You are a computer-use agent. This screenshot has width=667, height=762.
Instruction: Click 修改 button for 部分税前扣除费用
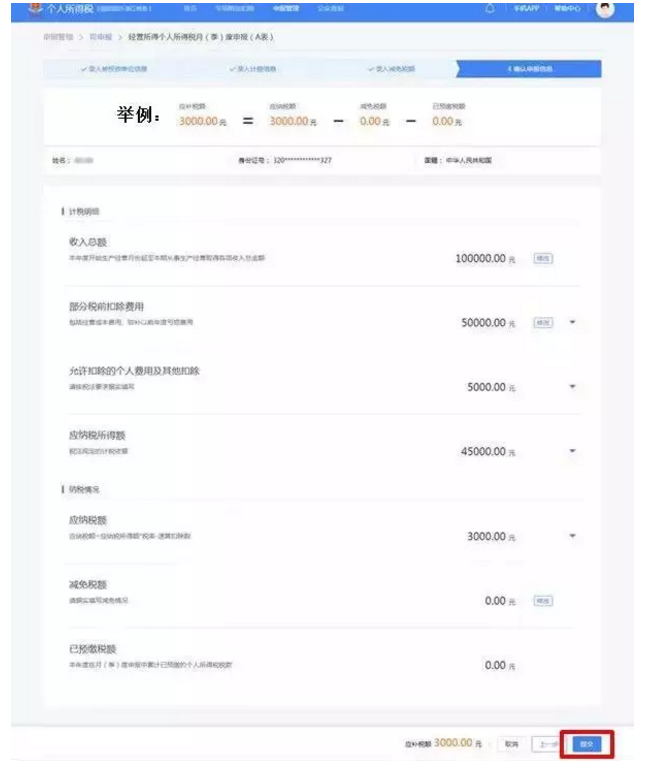(x=543, y=323)
